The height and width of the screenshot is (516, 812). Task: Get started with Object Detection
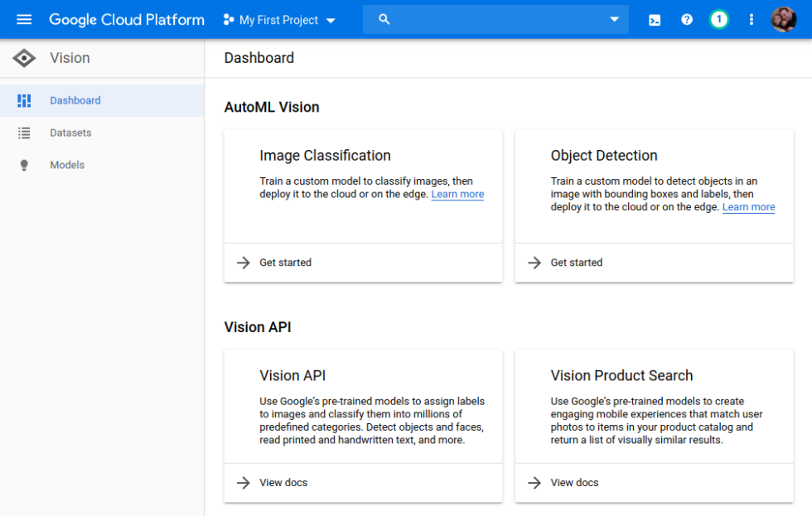tap(577, 263)
